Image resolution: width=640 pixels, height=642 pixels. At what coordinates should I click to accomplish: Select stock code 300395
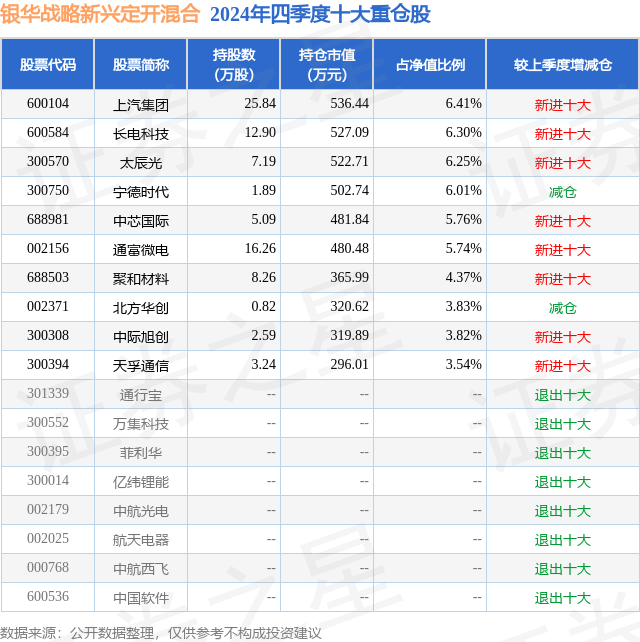48,452
